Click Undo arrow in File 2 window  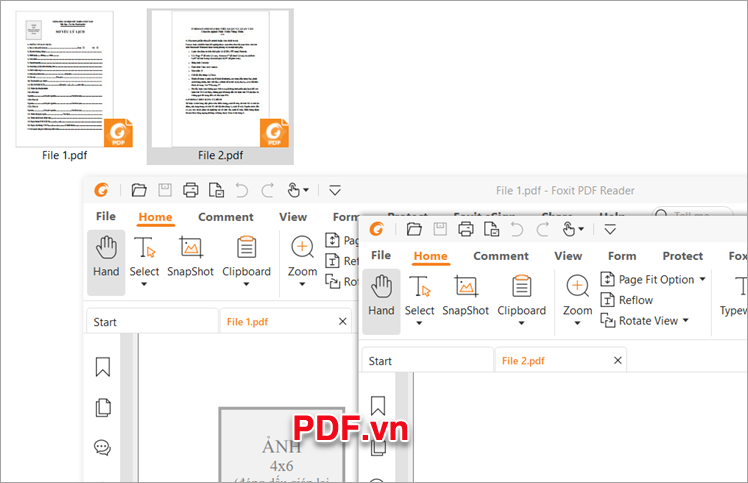click(x=517, y=230)
